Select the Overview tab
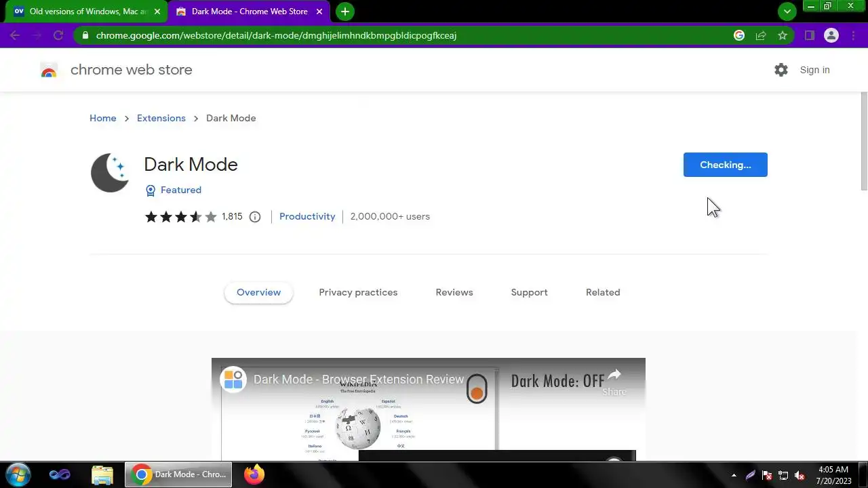868x488 pixels. (x=258, y=293)
